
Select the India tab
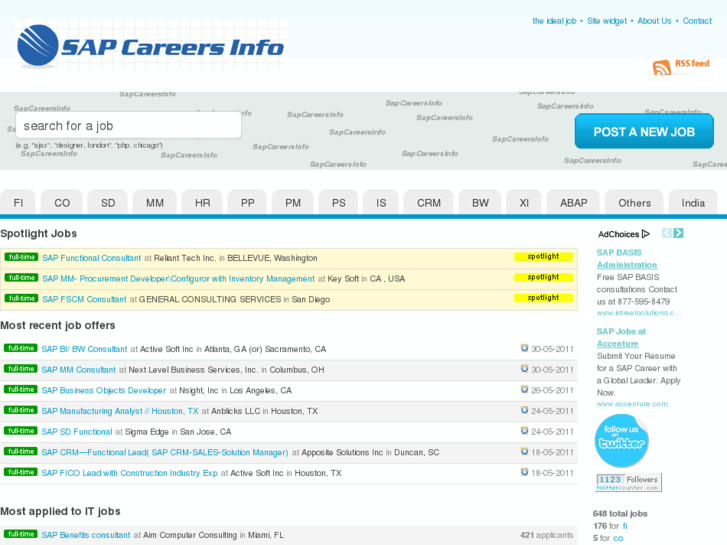[x=693, y=203]
